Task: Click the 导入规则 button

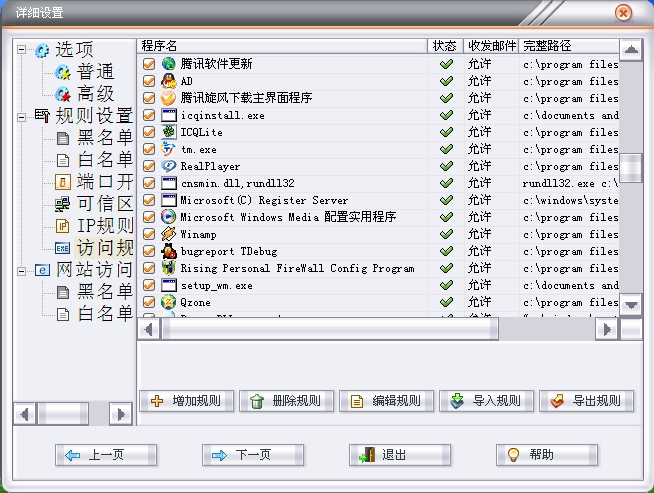Action: point(486,401)
